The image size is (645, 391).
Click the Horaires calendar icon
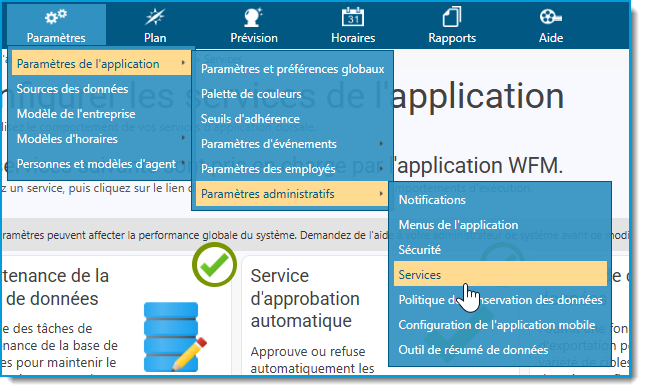[353, 17]
